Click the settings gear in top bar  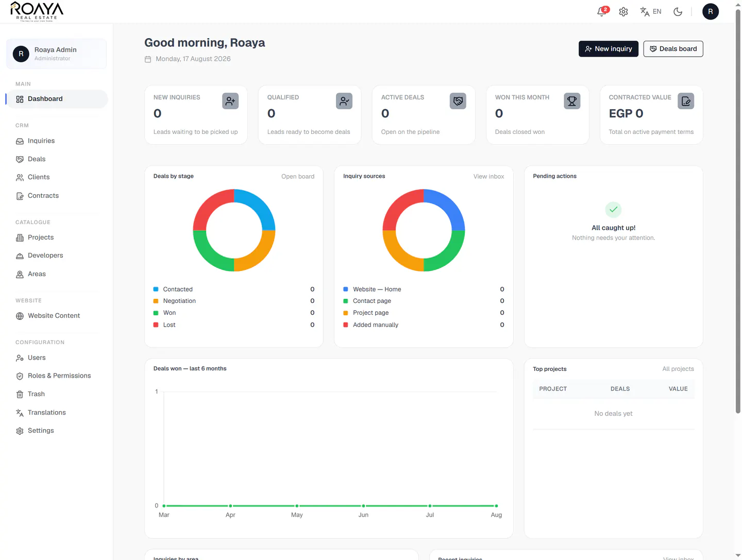pos(623,11)
